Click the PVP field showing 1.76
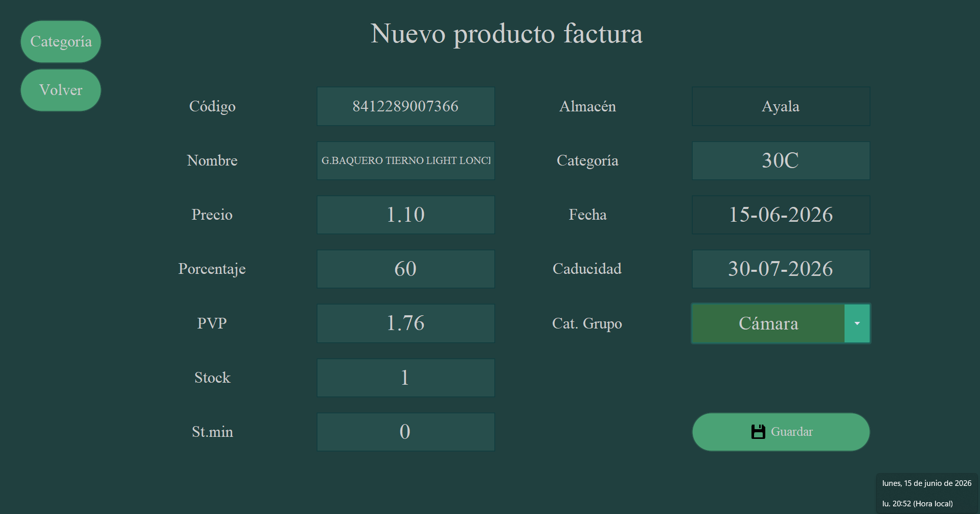Image resolution: width=980 pixels, height=514 pixels. [x=406, y=323]
